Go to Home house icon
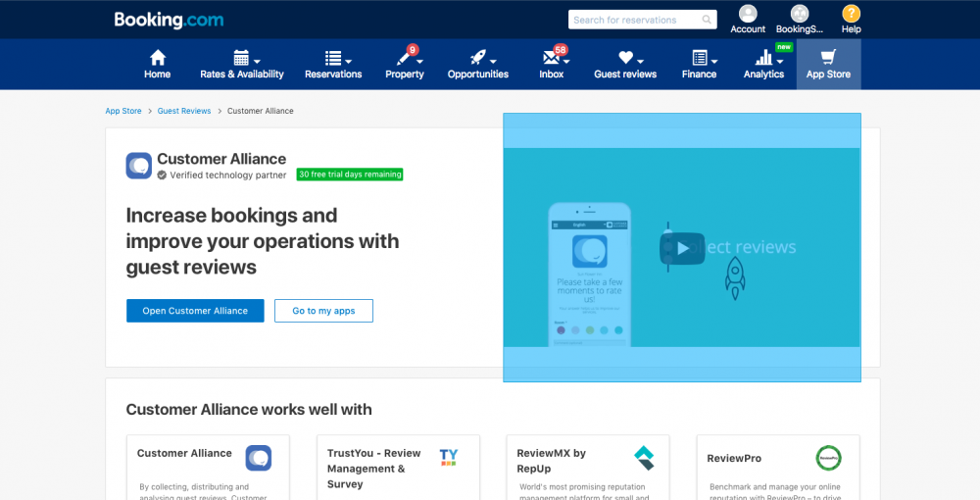980x500 pixels. click(x=158, y=58)
